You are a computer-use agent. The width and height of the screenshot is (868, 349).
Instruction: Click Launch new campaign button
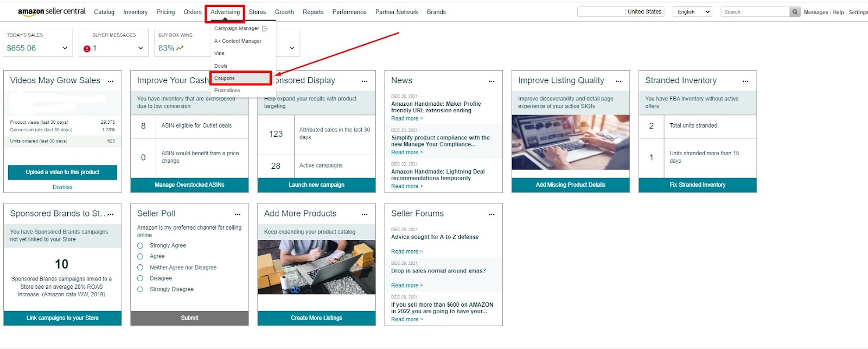(316, 185)
